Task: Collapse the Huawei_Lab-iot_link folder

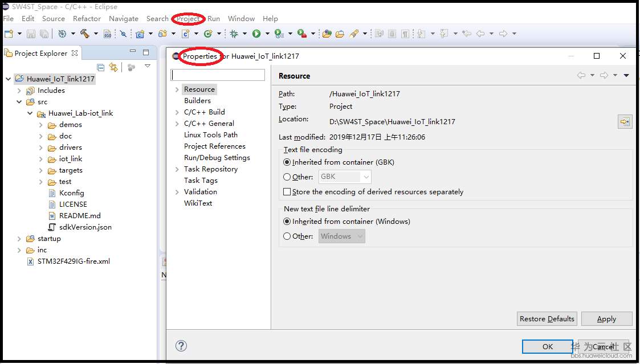Action: [x=30, y=113]
